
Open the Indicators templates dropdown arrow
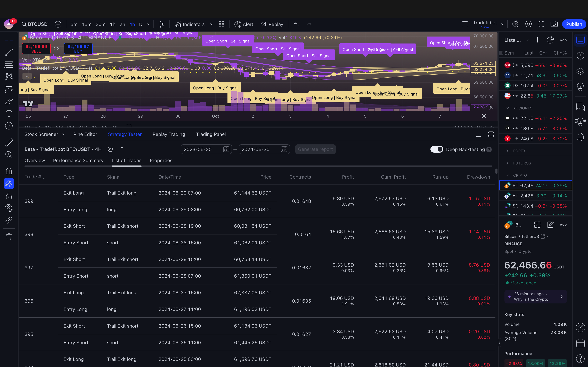click(211, 24)
